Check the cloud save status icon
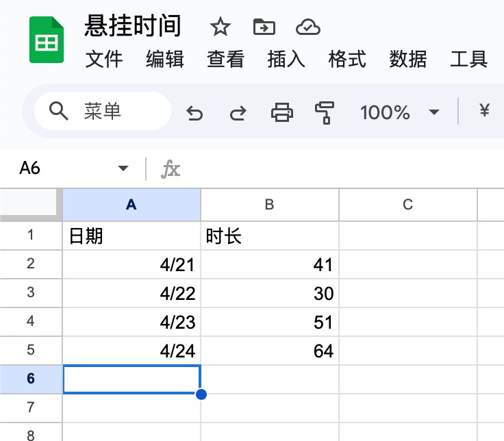This screenshot has height=441, width=504. pos(308,27)
